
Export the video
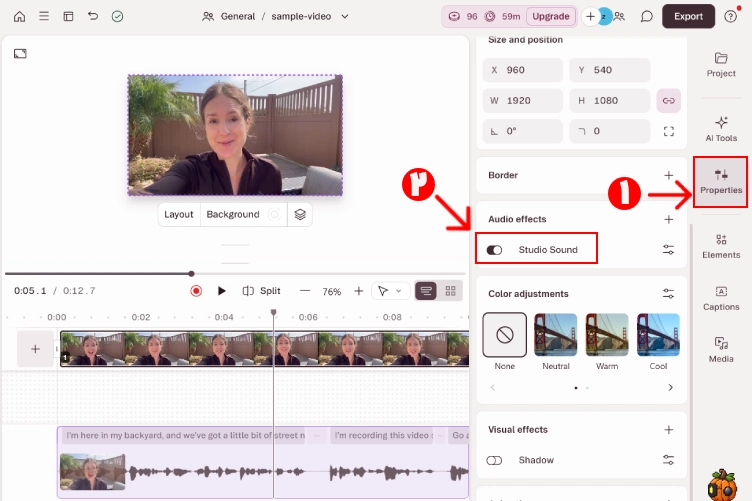coord(688,16)
